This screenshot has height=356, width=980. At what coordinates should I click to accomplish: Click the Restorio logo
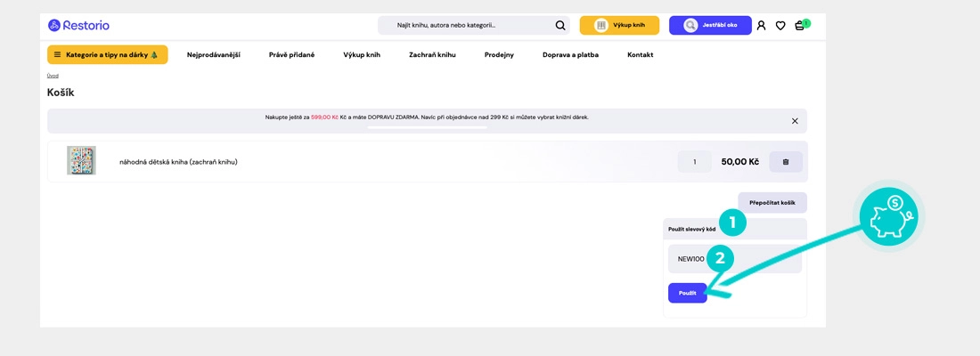click(x=78, y=26)
